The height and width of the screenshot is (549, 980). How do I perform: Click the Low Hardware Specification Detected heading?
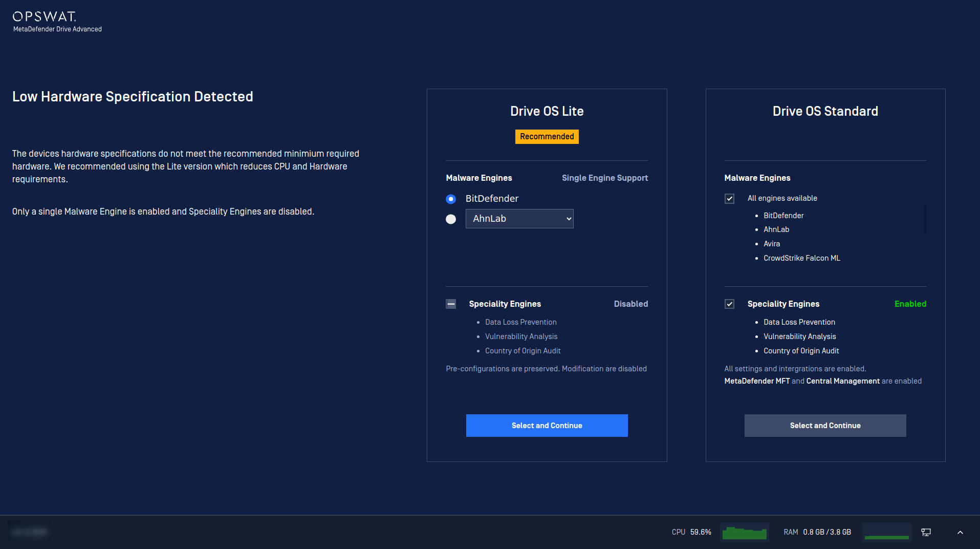tap(133, 97)
